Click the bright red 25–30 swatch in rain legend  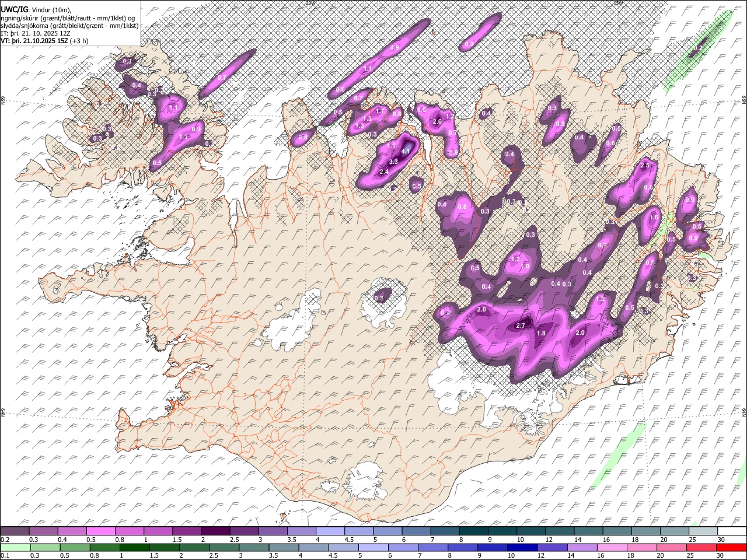(731, 548)
